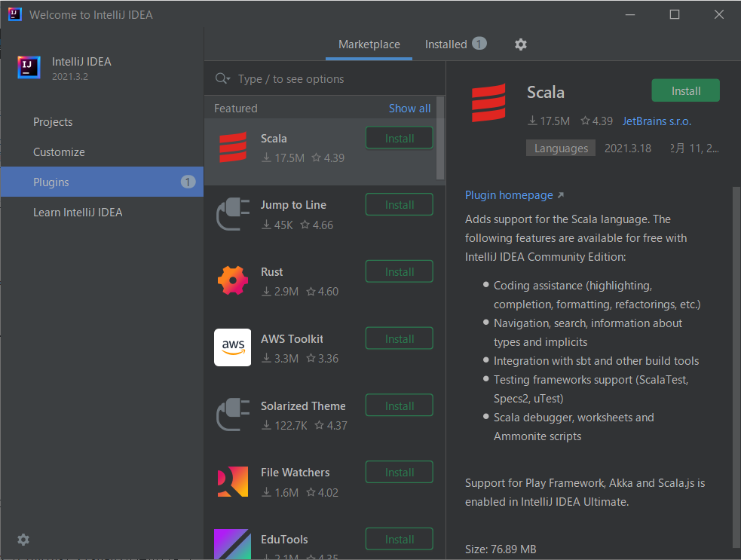Click the Languages category tag
Image resolution: width=741 pixels, height=560 pixels.
click(x=561, y=148)
